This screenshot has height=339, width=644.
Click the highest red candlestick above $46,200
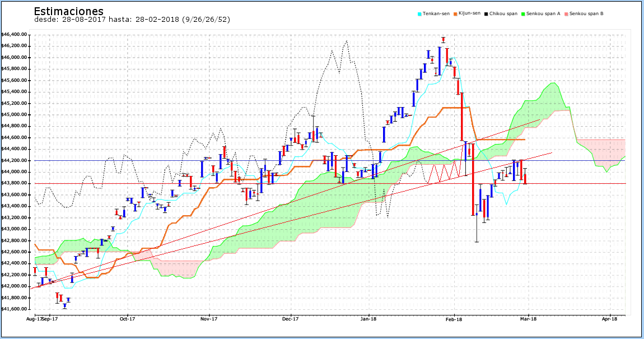point(443,40)
